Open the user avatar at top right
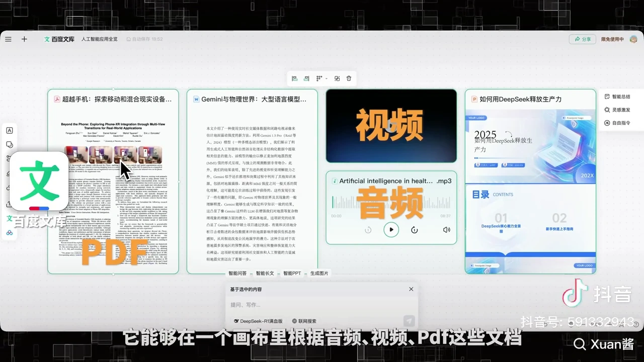 click(x=633, y=39)
